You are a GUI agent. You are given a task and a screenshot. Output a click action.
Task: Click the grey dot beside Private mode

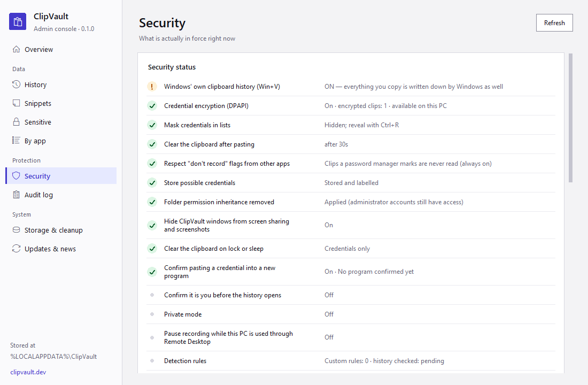152,314
